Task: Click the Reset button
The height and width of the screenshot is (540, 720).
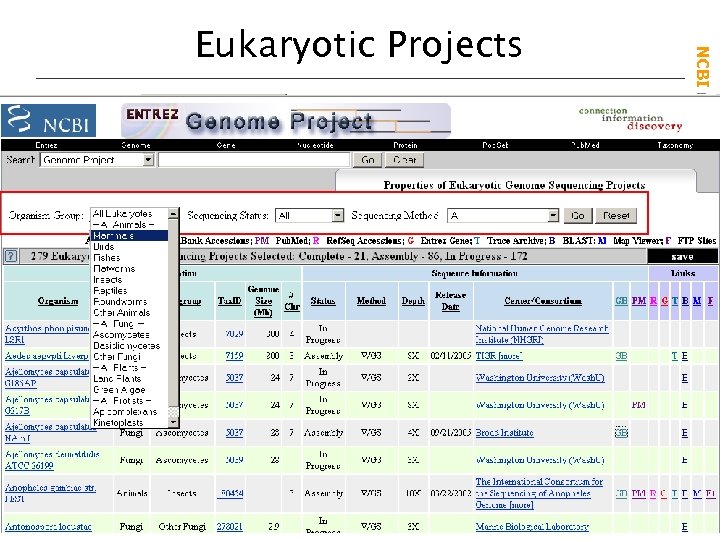Action: (616, 215)
